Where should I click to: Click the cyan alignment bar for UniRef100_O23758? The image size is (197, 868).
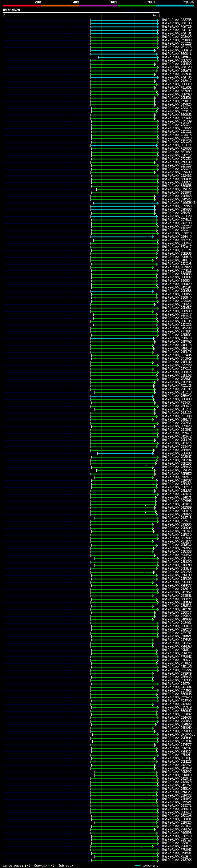pos(124,20)
